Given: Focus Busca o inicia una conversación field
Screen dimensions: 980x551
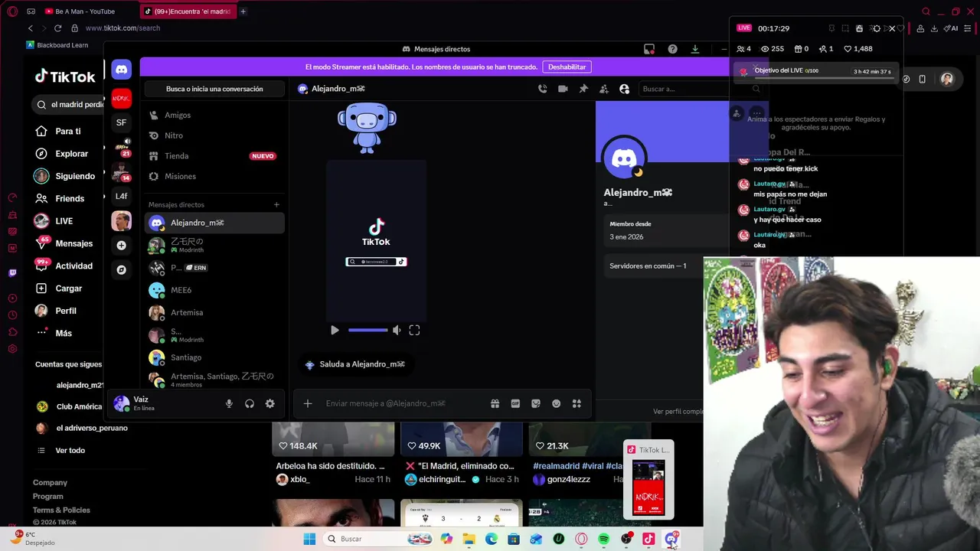Looking at the screenshot, I should tap(214, 89).
